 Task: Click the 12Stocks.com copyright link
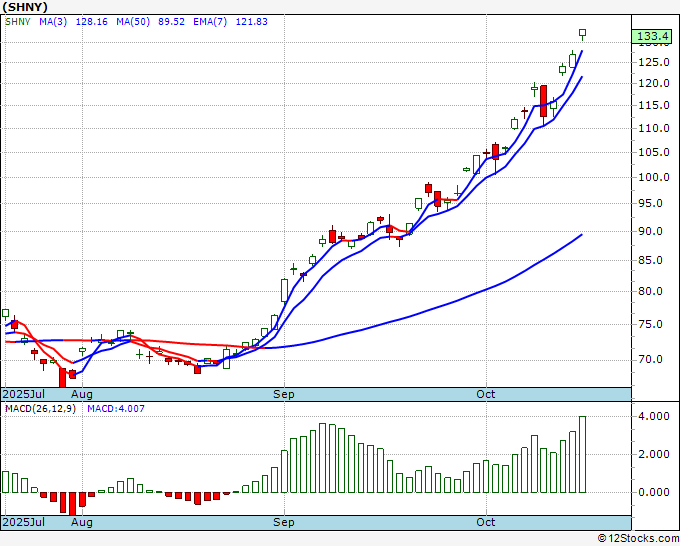click(x=638, y=539)
